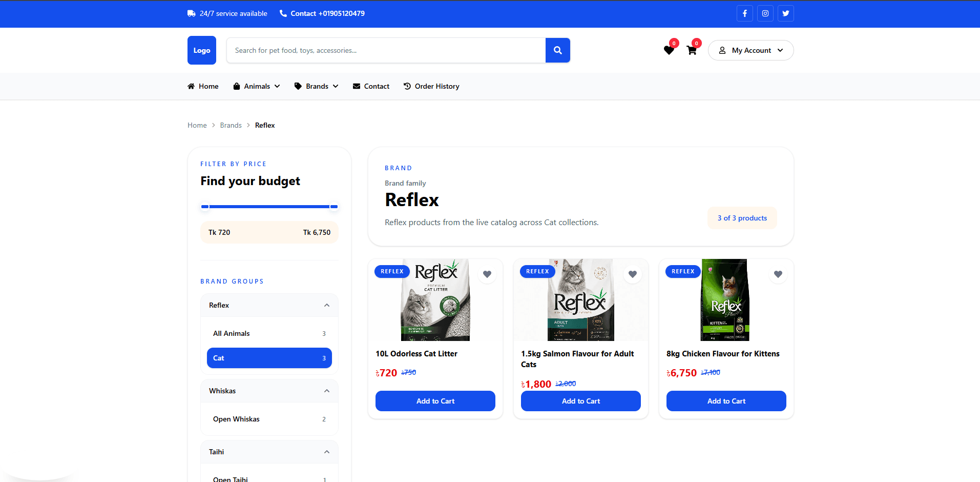980x482 pixels.
Task: Click the Brands breadcrumb link
Action: coord(231,125)
